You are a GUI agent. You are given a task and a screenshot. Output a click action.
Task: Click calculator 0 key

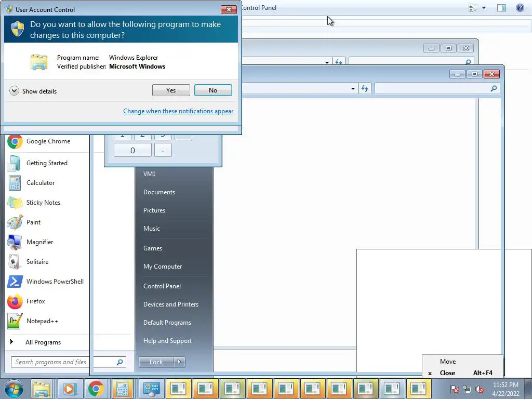[x=132, y=150]
